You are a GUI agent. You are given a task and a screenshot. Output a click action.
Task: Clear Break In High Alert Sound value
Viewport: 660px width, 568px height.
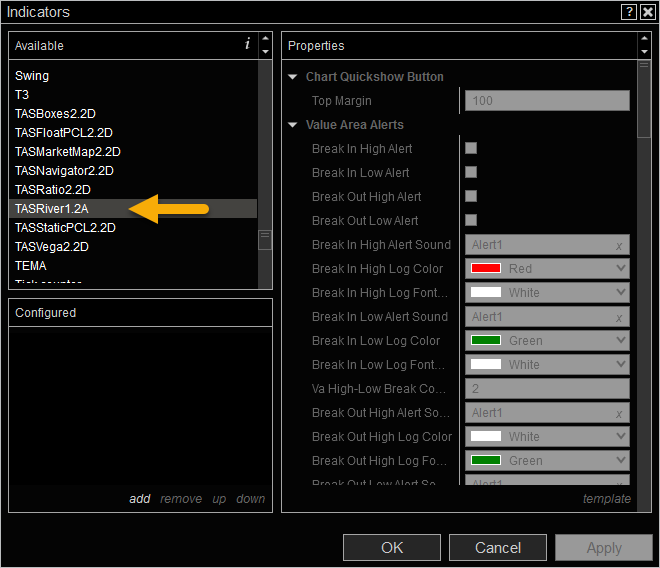click(619, 246)
